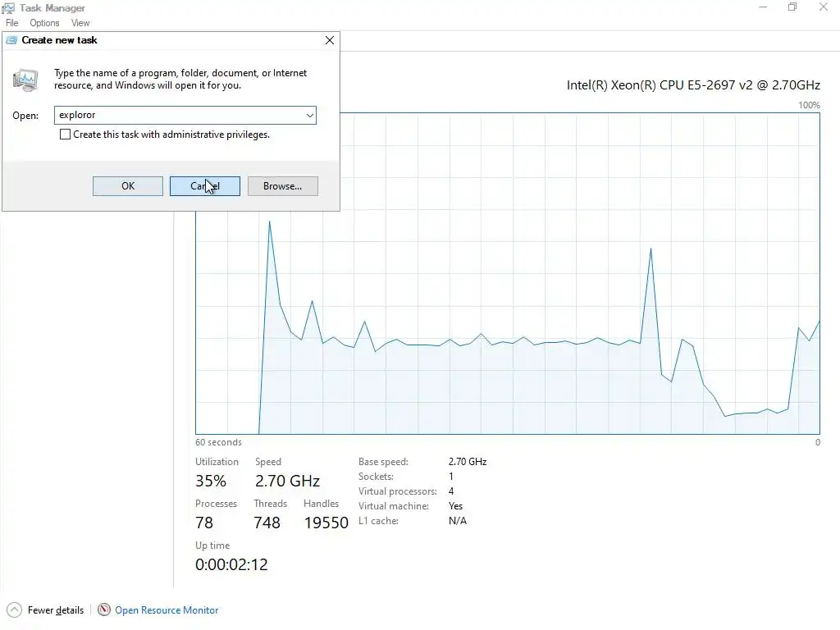Restore down the Task Manager window

point(793,7)
